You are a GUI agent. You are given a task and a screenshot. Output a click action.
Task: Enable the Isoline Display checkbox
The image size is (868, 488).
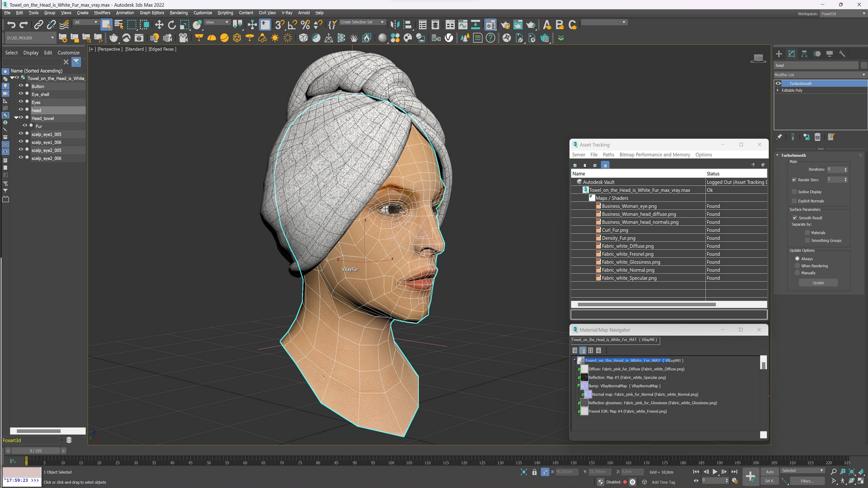pyautogui.click(x=794, y=192)
